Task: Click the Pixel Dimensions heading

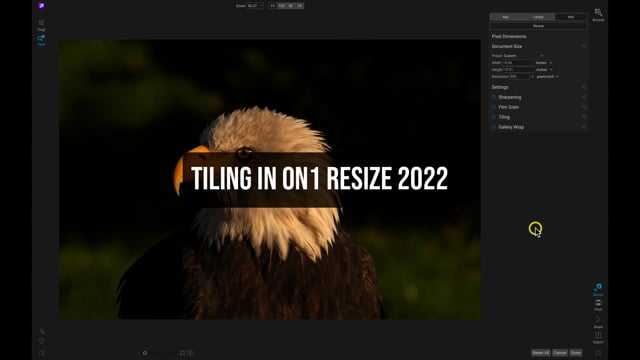Action: [509, 36]
